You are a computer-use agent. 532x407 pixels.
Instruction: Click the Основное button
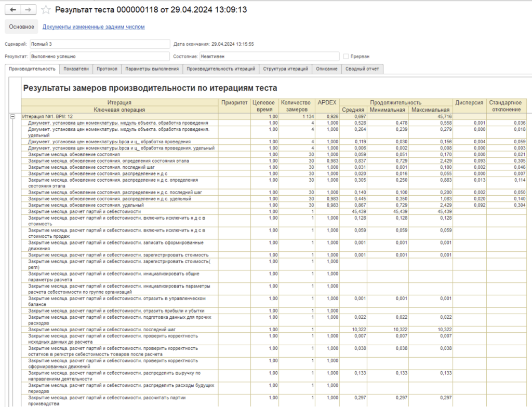21,26
